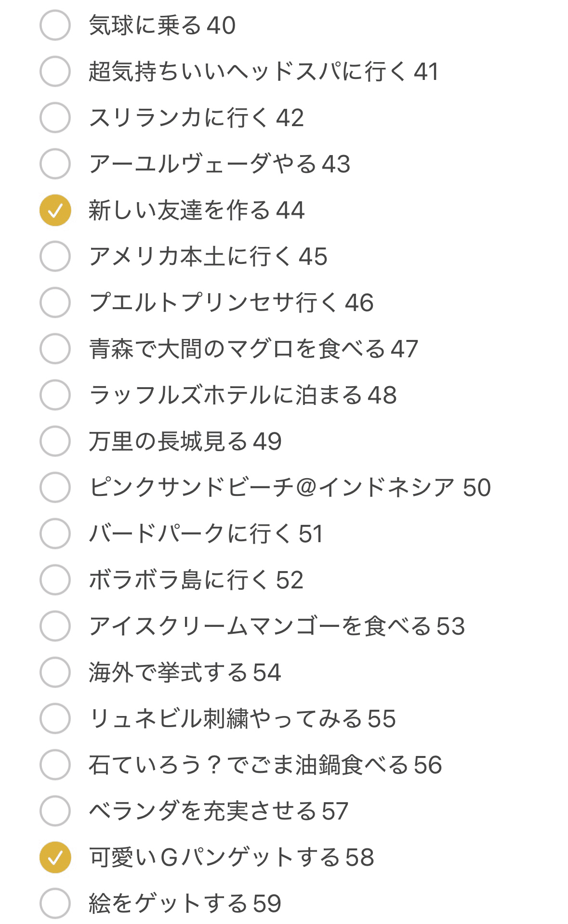Uncheck the completed 新しい友達を作る 44 item
This screenshot has width=568, height=924.
coord(55,210)
